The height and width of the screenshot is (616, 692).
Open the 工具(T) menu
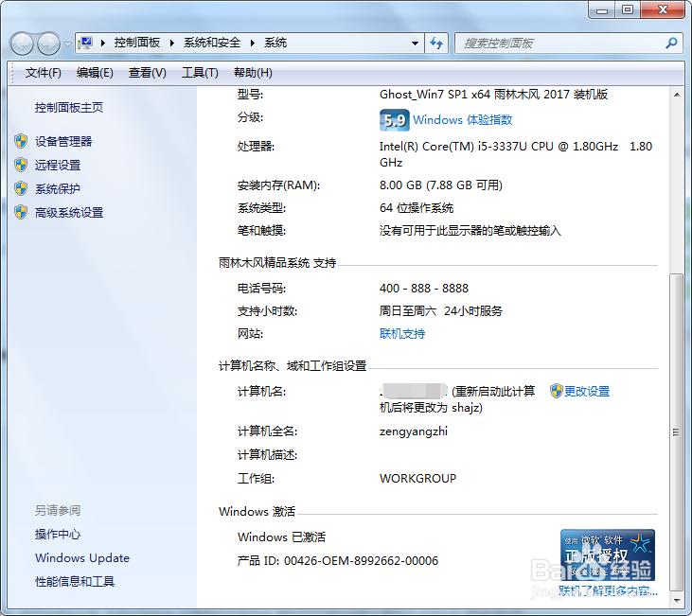tap(200, 73)
